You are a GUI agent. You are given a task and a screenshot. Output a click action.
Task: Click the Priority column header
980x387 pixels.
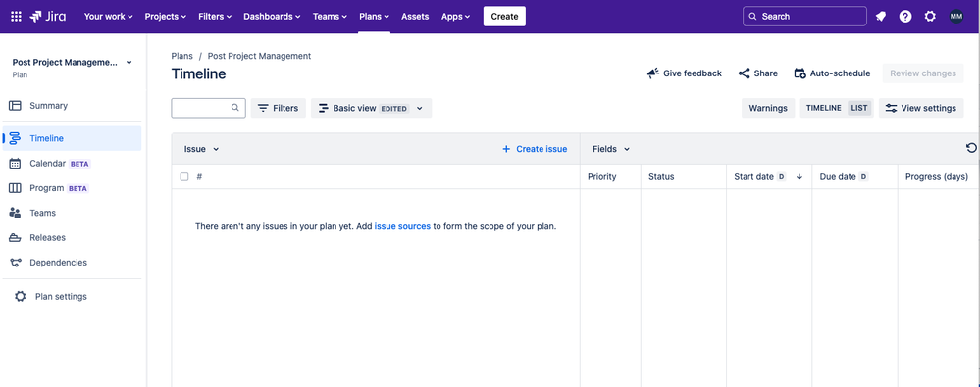(610, 176)
